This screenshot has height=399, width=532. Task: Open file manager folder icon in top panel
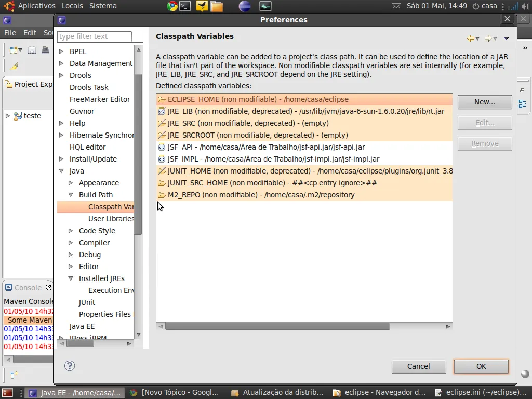(217, 6)
